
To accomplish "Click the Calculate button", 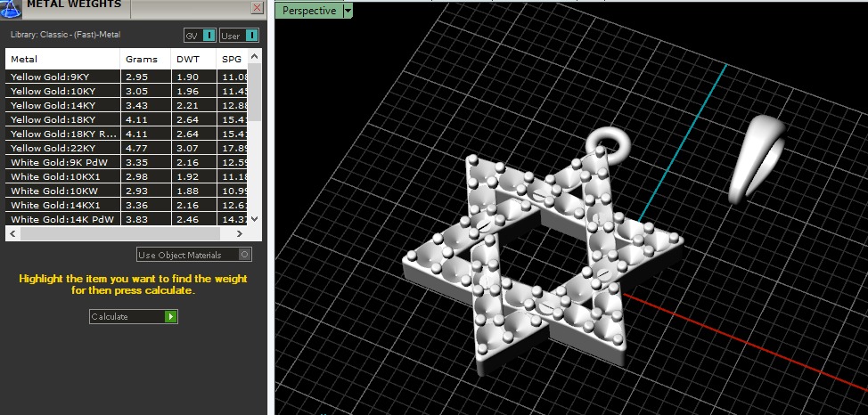I will click(134, 316).
